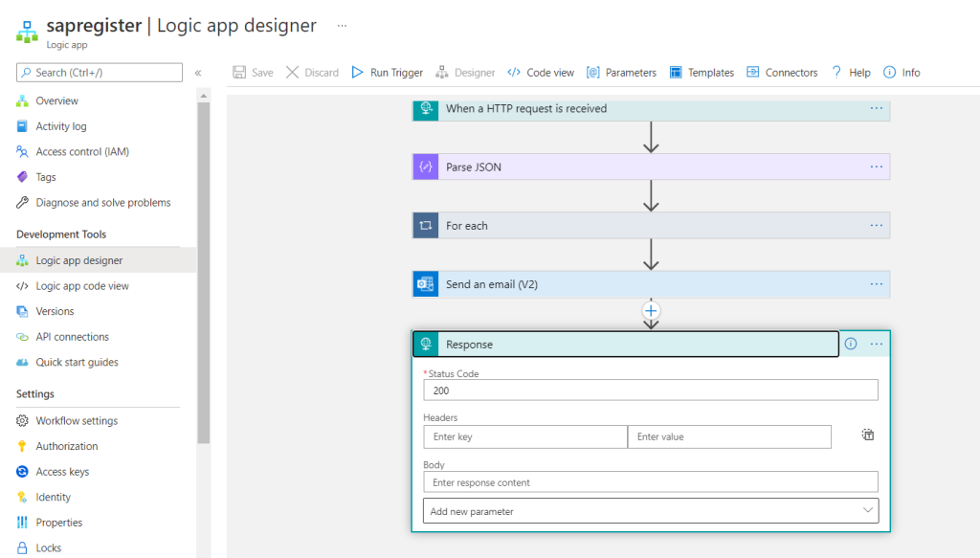
Task: Open the more options ellipsis beside the page title
Action: 342,26
